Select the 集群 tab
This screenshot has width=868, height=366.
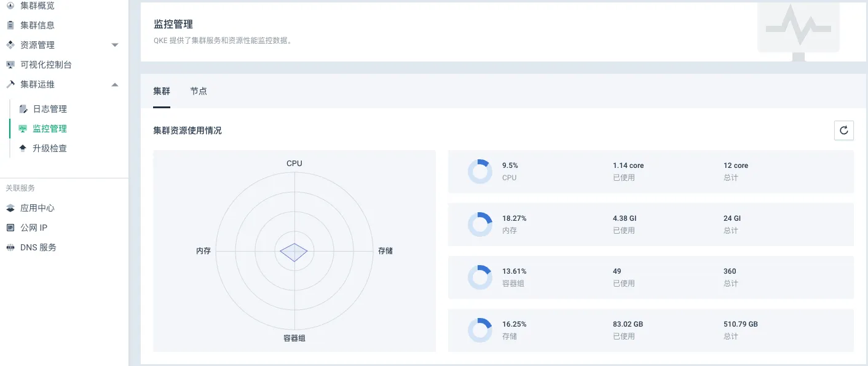[x=161, y=90]
